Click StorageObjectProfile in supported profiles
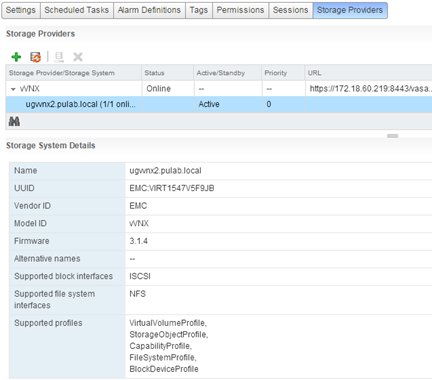Screen dimensions: 432x380 coord(169,334)
